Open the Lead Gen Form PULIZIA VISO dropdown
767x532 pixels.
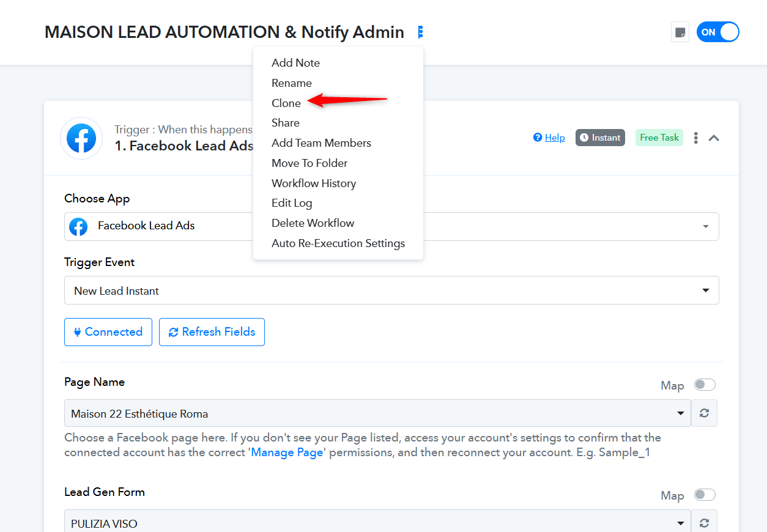tap(377, 523)
